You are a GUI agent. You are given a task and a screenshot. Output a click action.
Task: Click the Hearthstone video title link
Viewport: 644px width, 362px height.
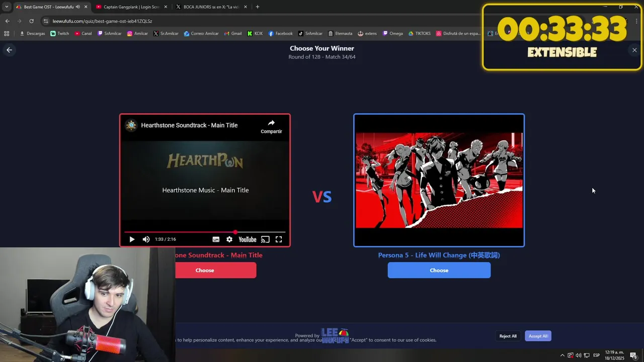[189, 125]
